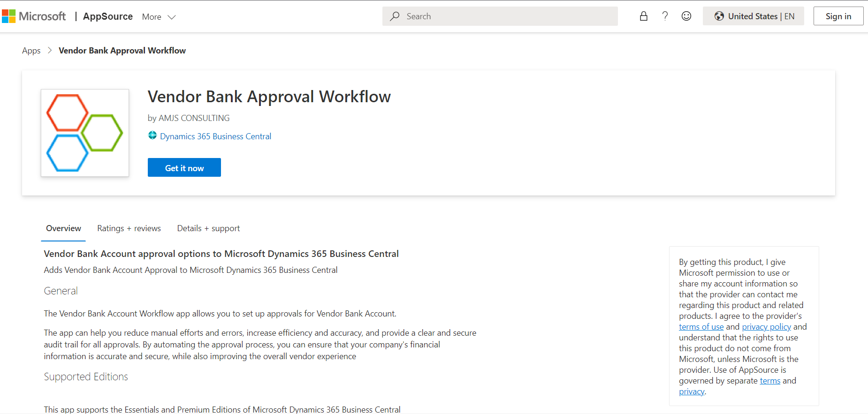Image resolution: width=868 pixels, height=414 pixels.
Task: Open AppSource separate terms link
Action: pos(770,381)
